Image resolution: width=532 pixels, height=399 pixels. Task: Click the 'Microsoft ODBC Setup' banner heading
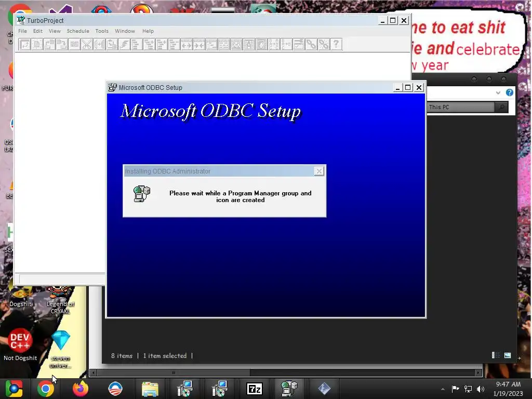click(x=211, y=111)
